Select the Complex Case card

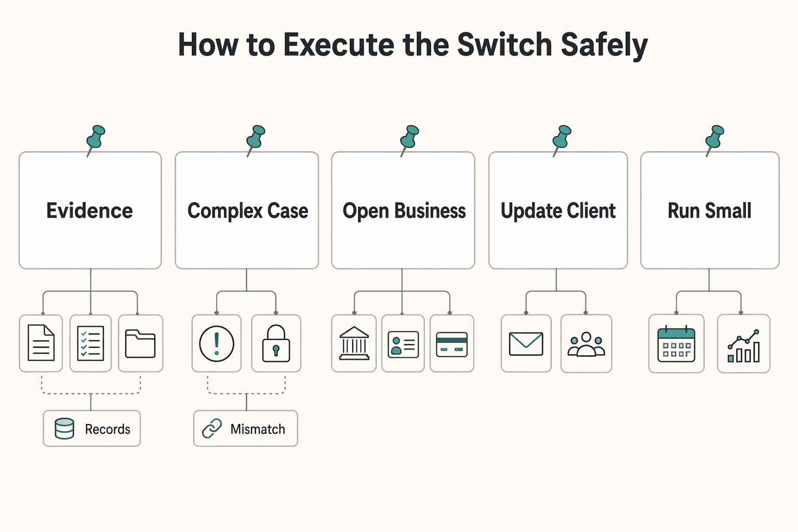point(247,210)
